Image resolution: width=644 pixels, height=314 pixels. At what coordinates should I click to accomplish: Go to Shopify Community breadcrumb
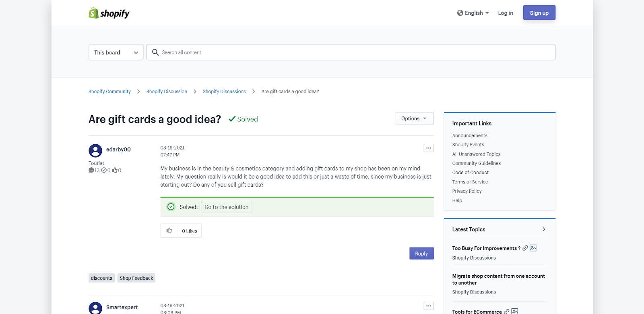coord(109,91)
